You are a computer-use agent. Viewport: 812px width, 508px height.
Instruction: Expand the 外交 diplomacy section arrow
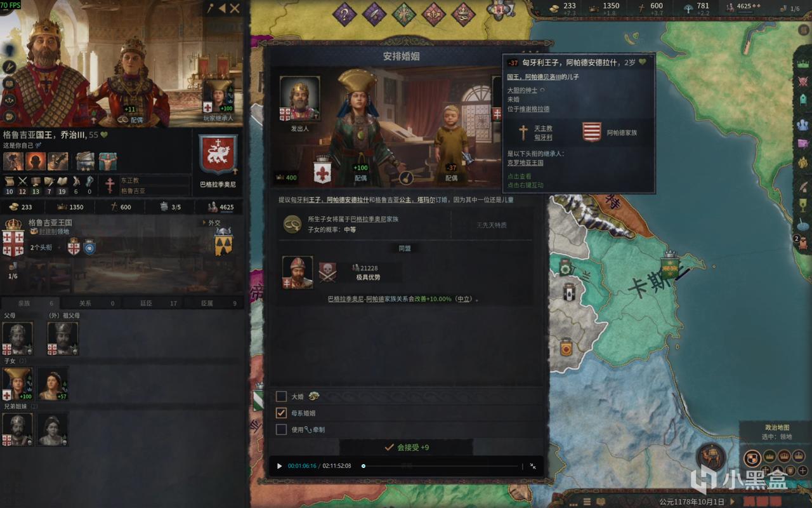[203, 223]
